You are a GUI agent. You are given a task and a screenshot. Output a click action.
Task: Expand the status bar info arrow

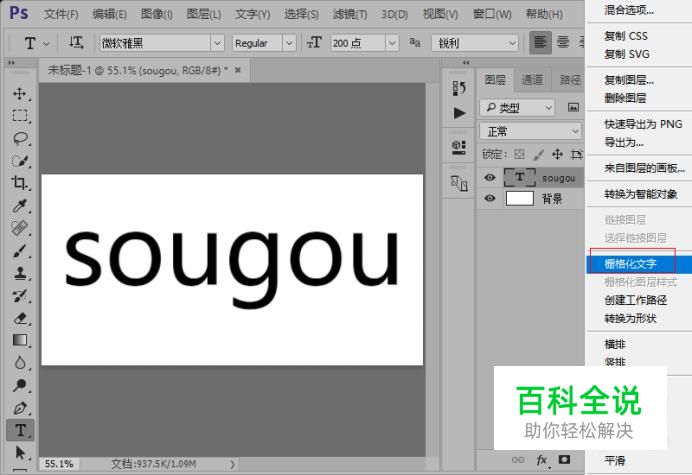tap(233, 464)
